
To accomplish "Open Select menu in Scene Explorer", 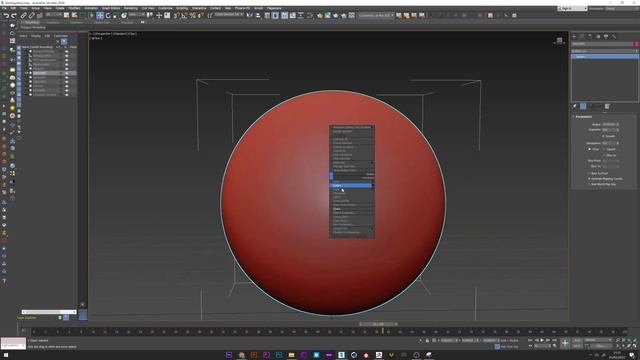I will click(x=23, y=36).
